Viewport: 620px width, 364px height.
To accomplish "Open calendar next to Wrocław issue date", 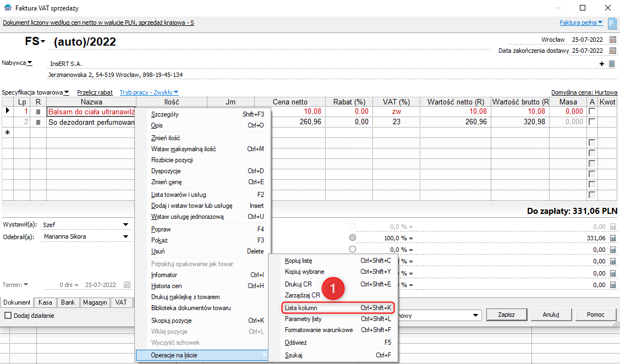I will 612,40.
